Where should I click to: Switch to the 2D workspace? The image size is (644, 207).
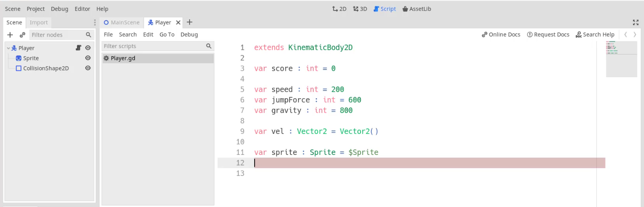[x=339, y=9]
